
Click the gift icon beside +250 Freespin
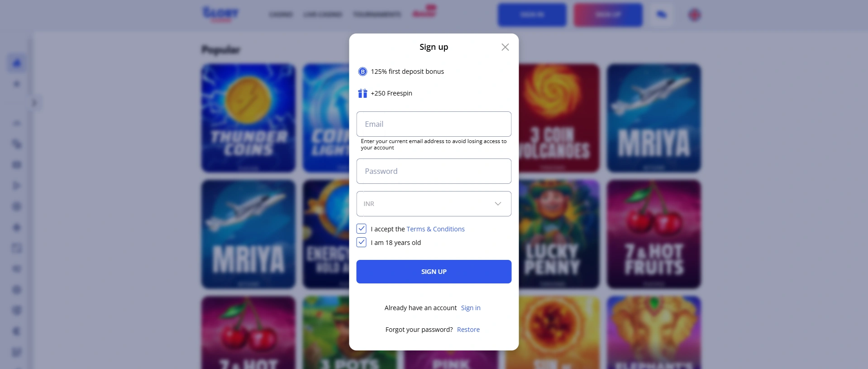362,93
